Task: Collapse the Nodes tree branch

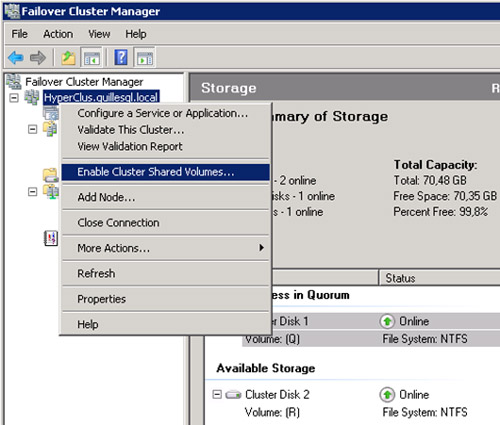Action: (x=32, y=129)
